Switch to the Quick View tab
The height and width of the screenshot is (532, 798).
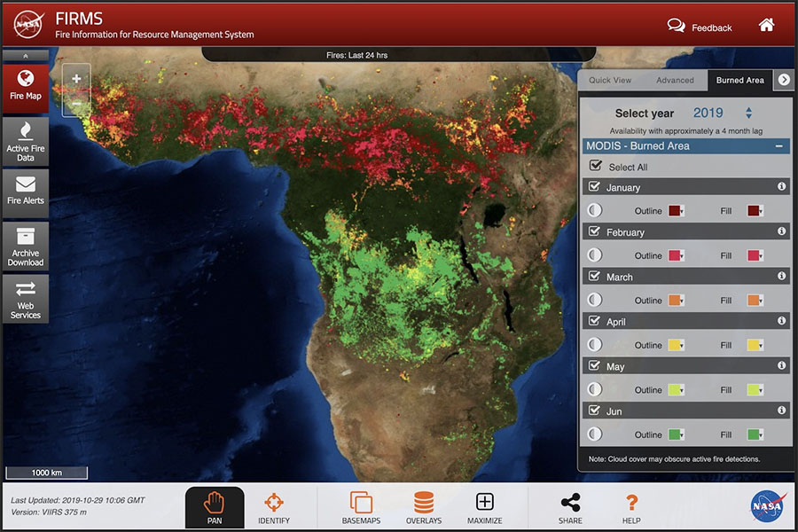click(610, 80)
